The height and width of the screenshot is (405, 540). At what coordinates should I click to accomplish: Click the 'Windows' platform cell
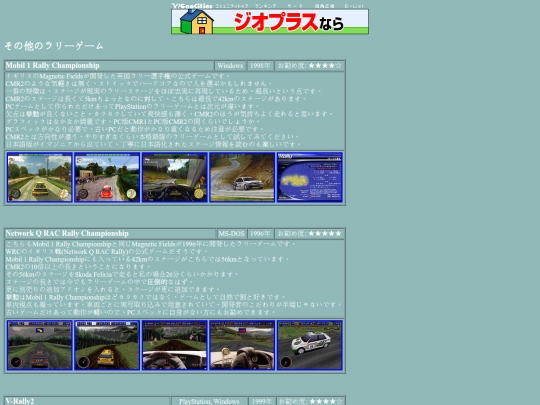(230, 66)
